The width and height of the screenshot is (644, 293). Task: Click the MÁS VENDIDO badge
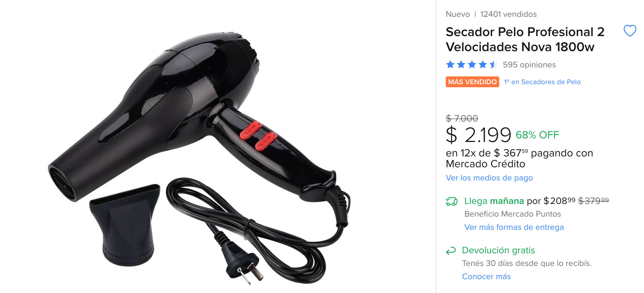click(x=472, y=82)
